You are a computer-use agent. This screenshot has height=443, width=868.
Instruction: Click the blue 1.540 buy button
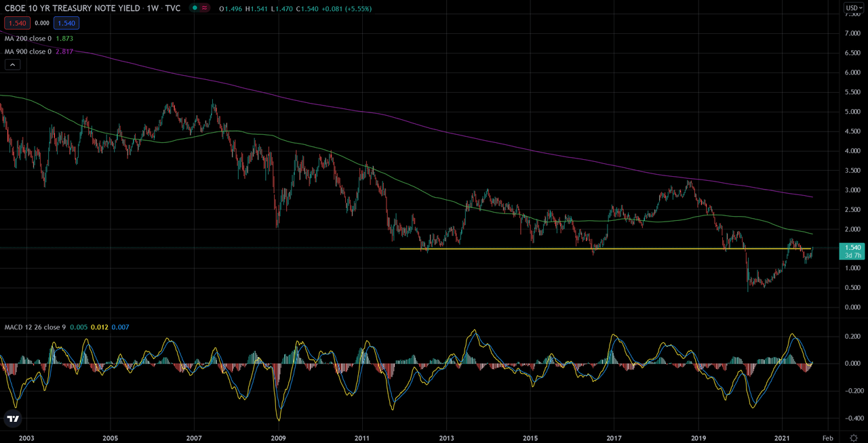(67, 23)
